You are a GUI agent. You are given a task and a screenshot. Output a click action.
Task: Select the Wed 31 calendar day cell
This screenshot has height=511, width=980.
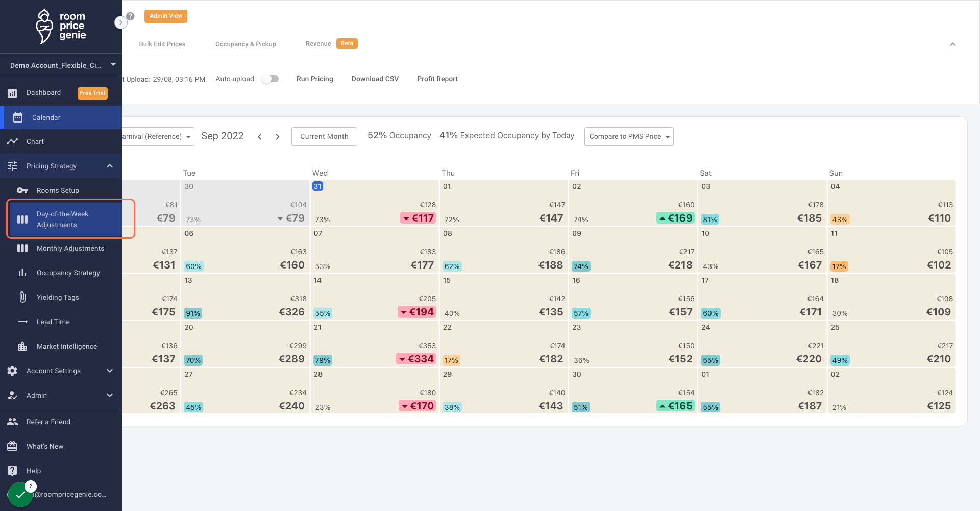click(375, 203)
